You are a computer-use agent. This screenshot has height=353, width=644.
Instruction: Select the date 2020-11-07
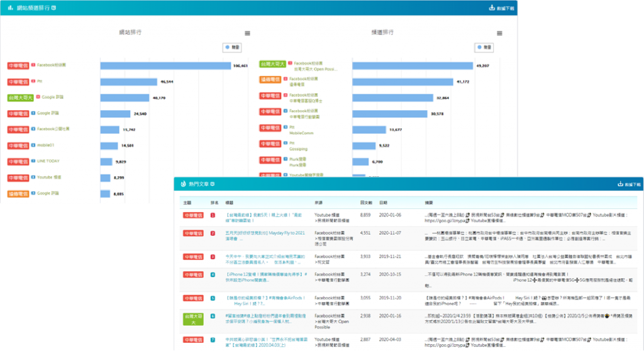coord(390,233)
